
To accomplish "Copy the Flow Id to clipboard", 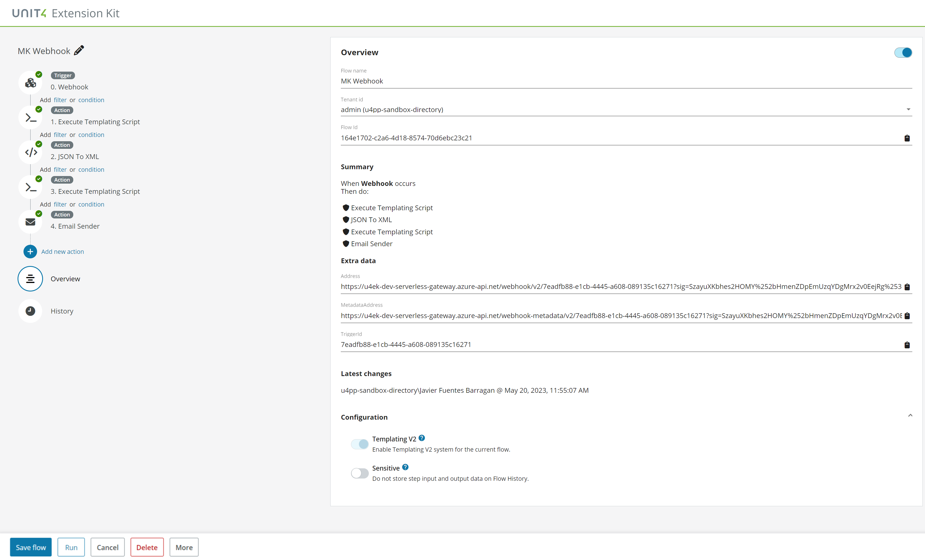I will (x=907, y=138).
